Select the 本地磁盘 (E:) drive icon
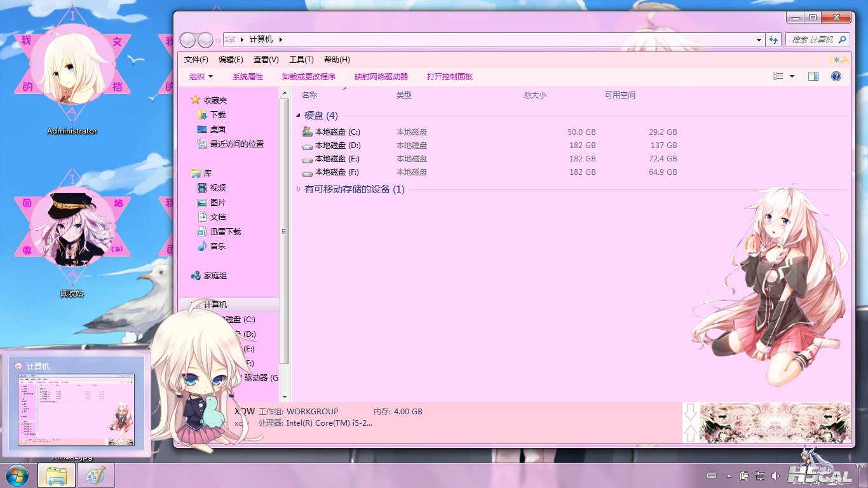 (x=308, y=159)
